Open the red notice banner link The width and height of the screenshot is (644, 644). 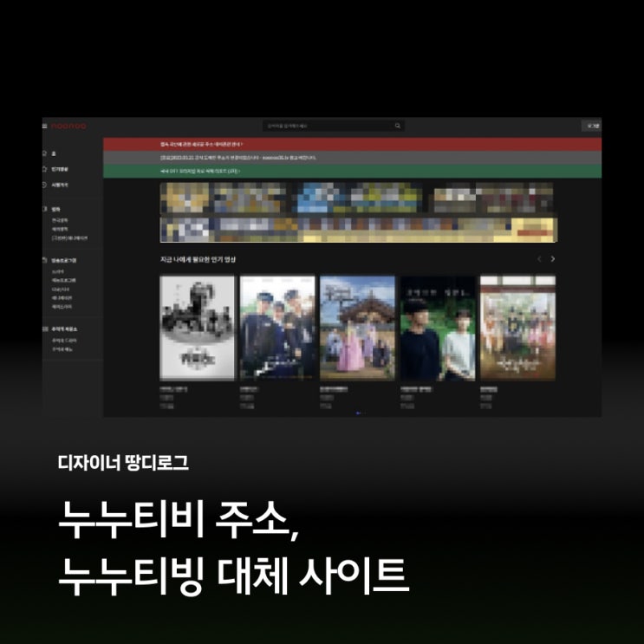coord(352,144)
